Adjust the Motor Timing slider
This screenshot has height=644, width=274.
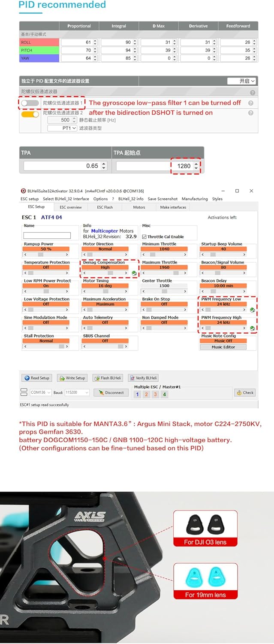(x=105, y=291)
